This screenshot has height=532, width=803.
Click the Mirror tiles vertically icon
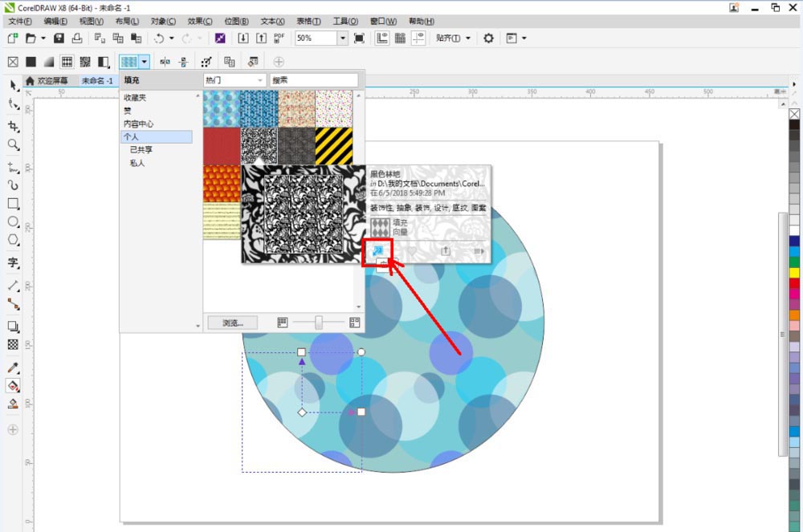183,62
